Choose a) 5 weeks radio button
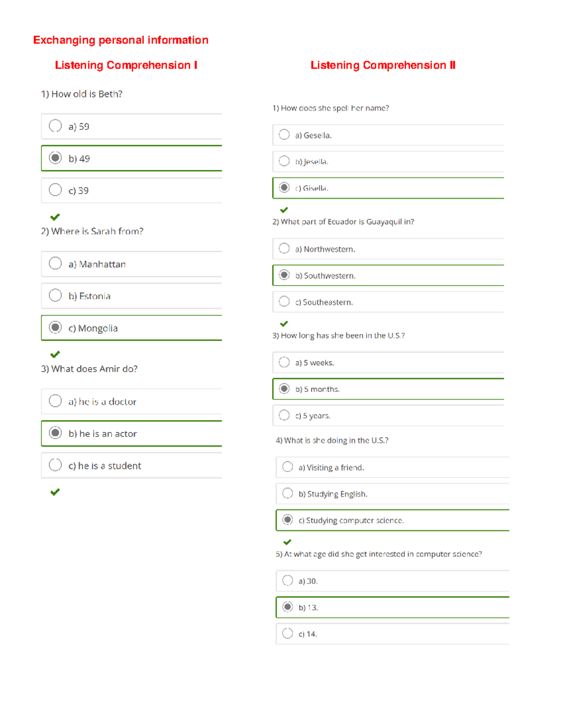This screenshot has height=728, width=563. (284, 362)
